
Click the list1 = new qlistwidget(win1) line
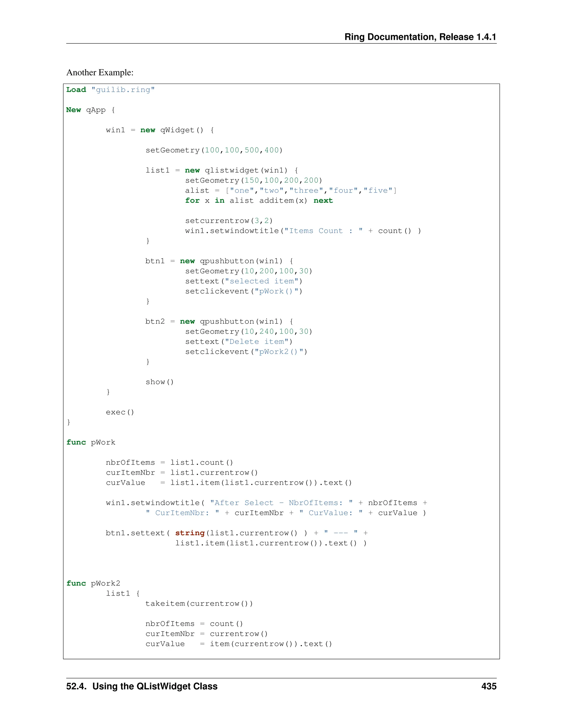click(222, 170)
